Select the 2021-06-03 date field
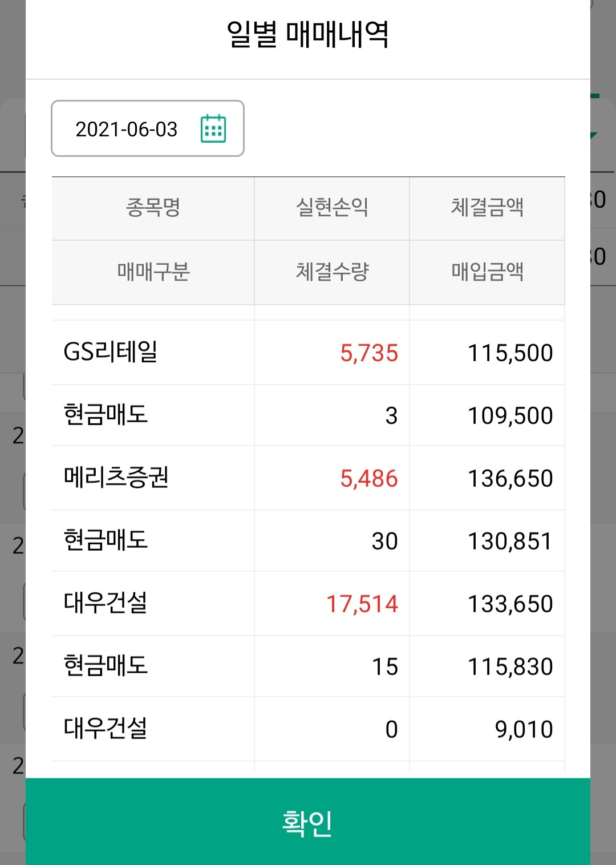This screenshot has height=865, width=616. tap(148, 128)
